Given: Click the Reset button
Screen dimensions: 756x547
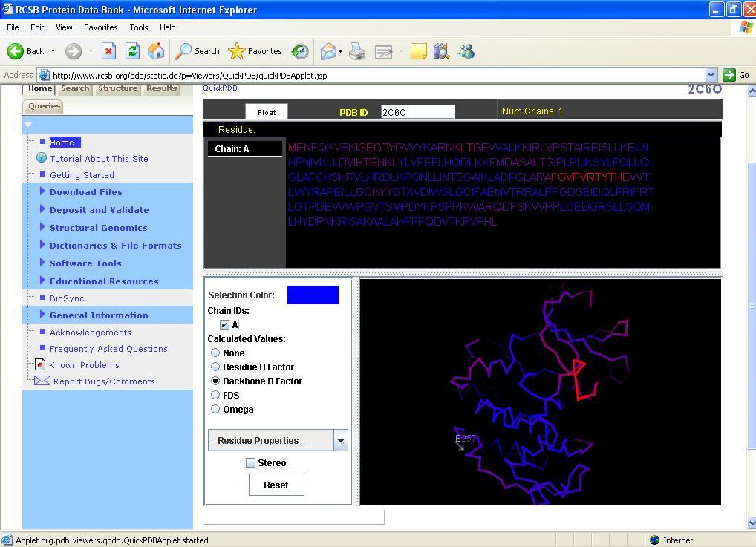Looking at the screenshot, I should 276,485.
